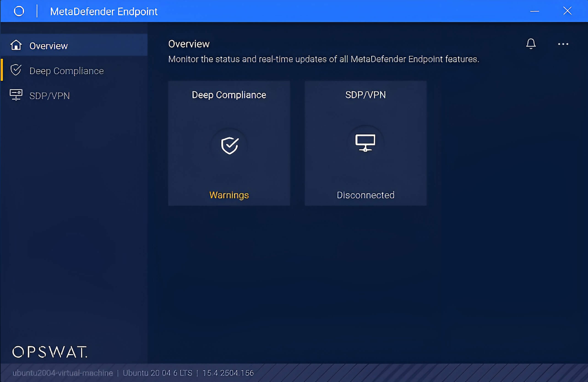Open the more options ellipsis menu
This screenshot has width=588, height=382.
click(x=563, y=44)
